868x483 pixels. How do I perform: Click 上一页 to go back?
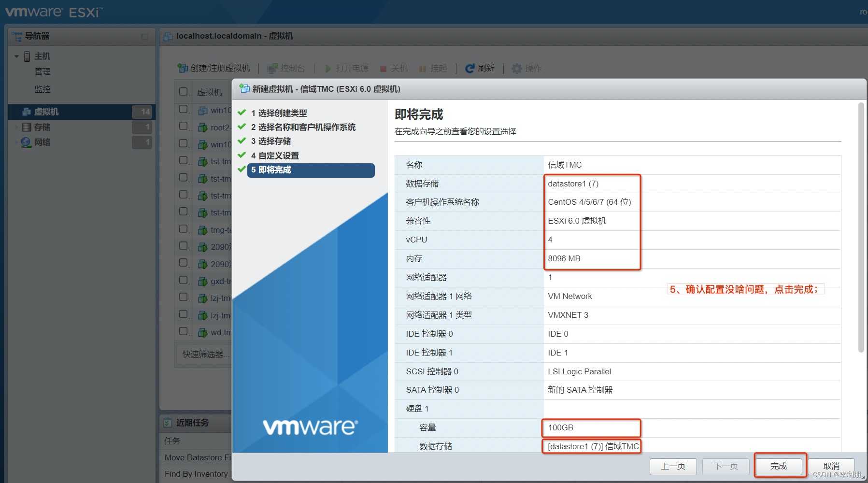pos(673,466)
